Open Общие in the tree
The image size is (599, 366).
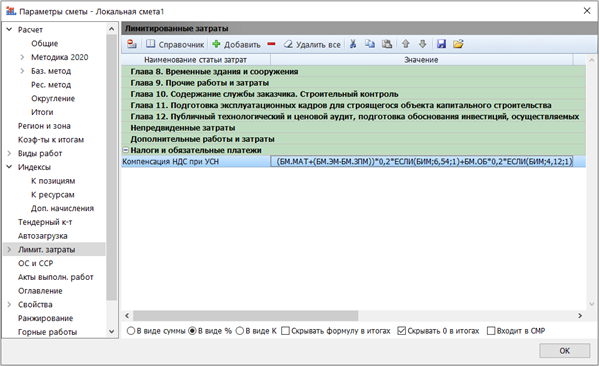pos(44,43)
